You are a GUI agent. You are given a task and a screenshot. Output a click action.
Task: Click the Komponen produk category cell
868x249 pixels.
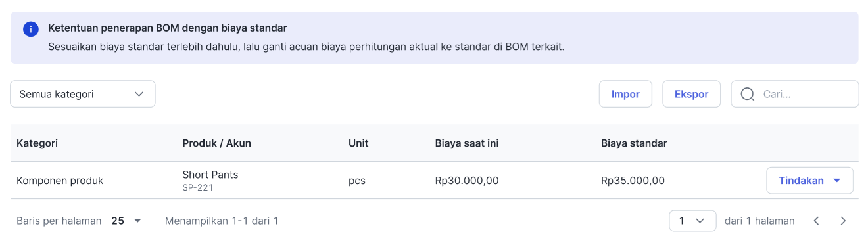coord(60,181)
